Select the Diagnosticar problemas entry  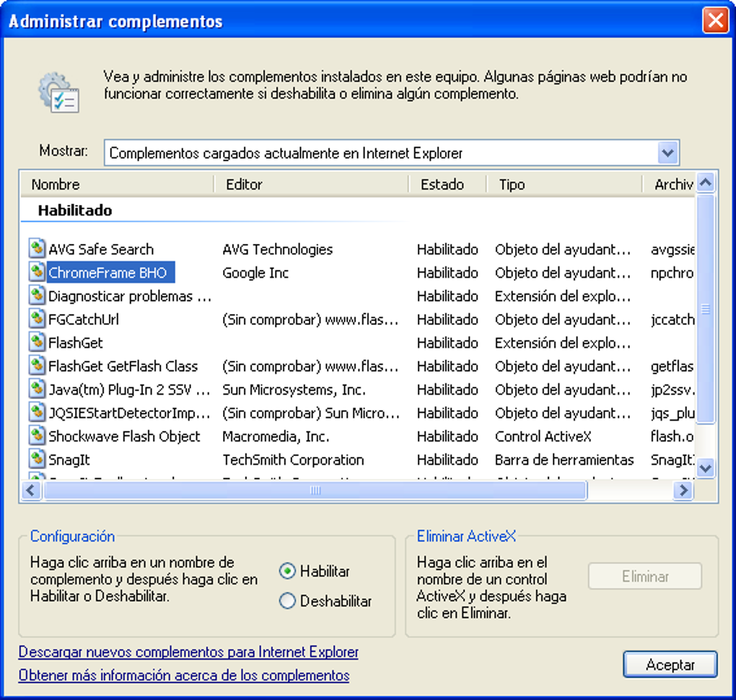[130, 296]
